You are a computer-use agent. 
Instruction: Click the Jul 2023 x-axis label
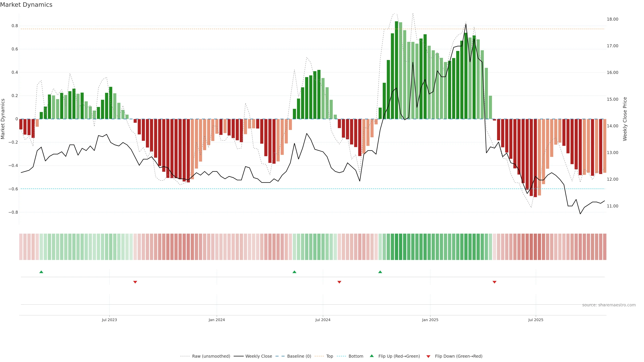point(109,320)
